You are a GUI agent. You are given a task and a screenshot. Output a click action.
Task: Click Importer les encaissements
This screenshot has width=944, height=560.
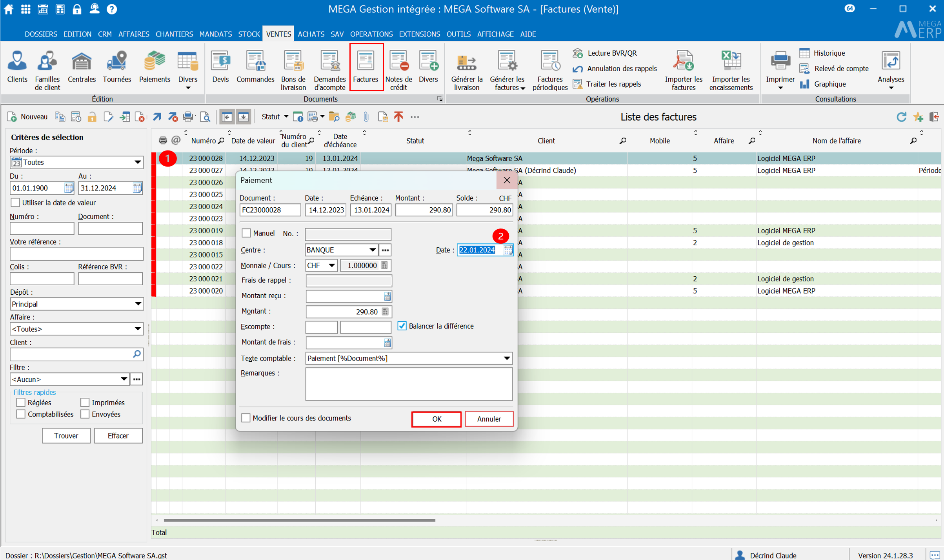click(731, 71)
